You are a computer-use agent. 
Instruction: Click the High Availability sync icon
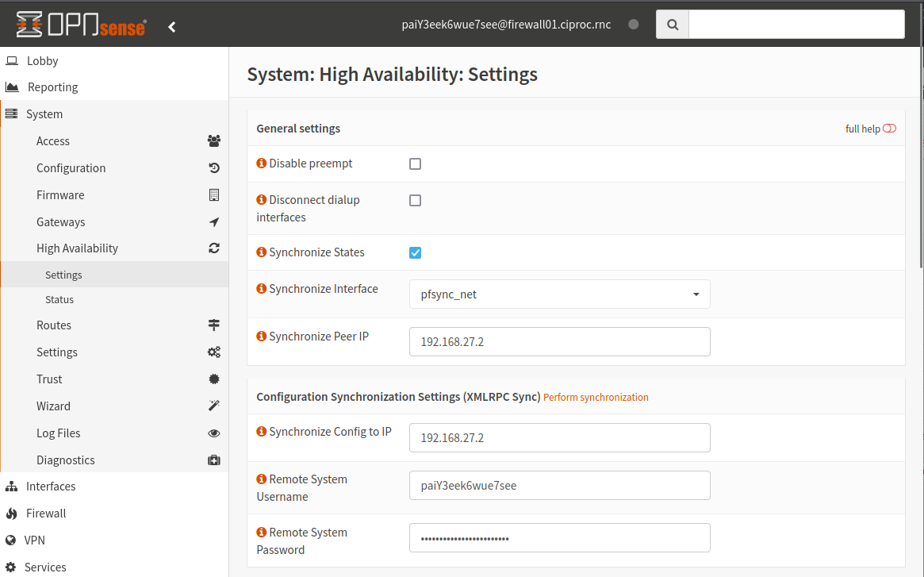213,248
